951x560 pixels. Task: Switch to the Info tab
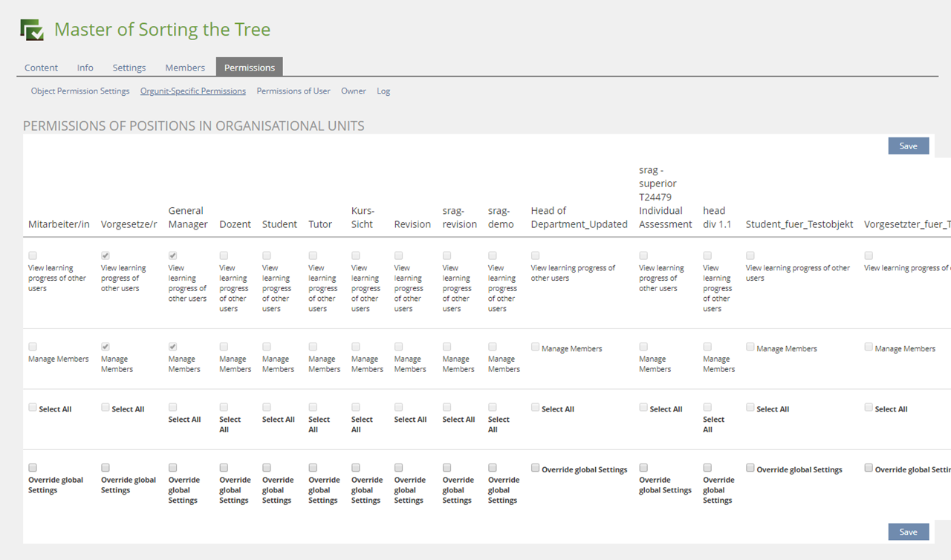(x=85, y=68)
